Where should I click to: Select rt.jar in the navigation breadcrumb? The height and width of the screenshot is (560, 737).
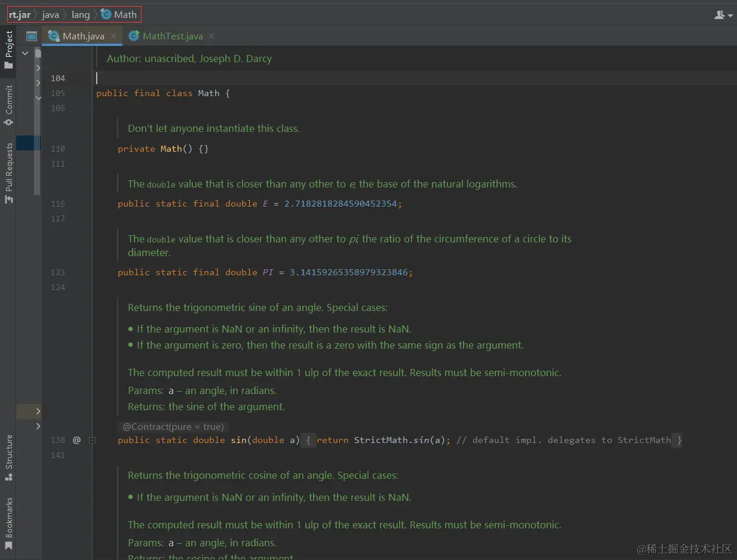[20, 14]
